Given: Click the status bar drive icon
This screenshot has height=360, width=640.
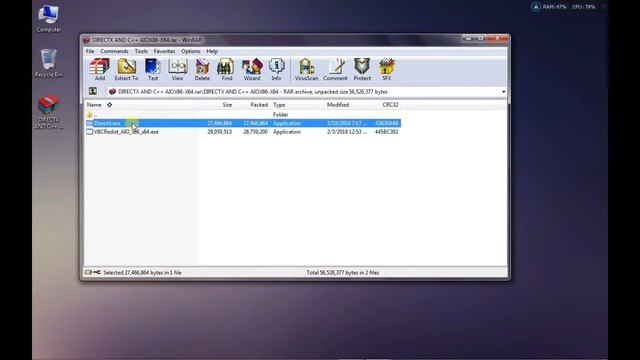Looking at the screenshot, I should coord(88,272).
